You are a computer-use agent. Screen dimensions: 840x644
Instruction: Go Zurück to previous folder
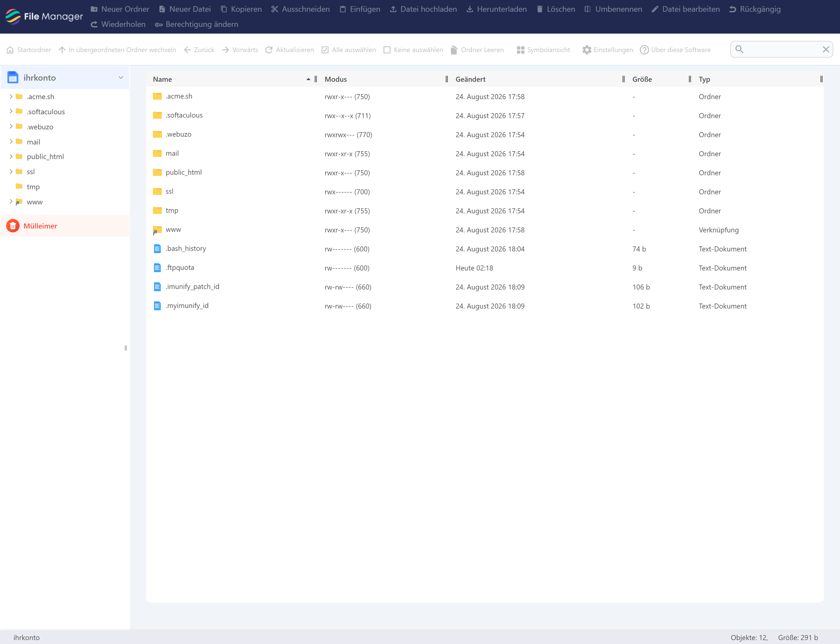click(x=199, y=50)
